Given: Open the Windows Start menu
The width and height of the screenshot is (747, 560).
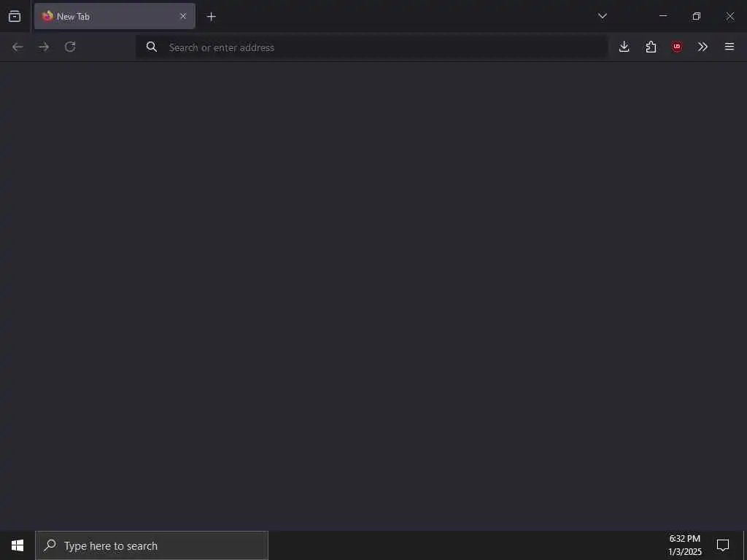Looking at the screenshot, I should (18, 545).
